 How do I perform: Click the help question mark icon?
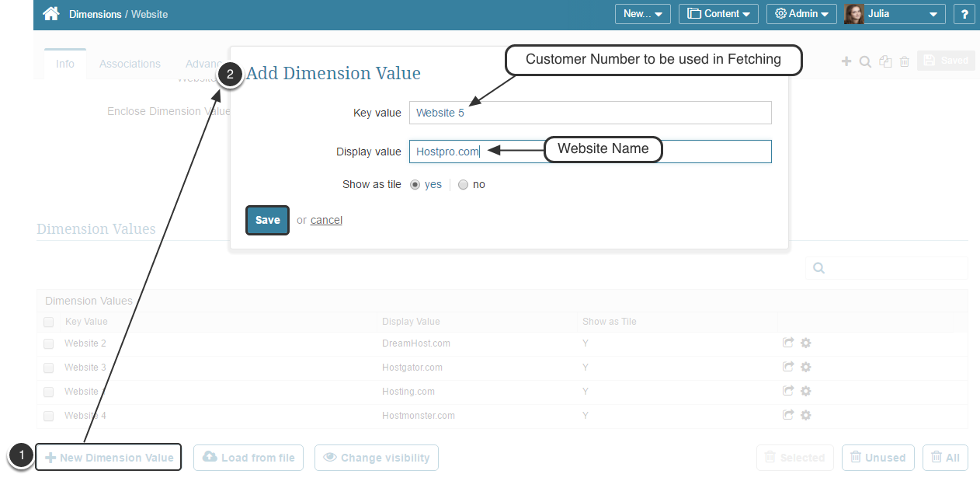[x=964, y=14]
